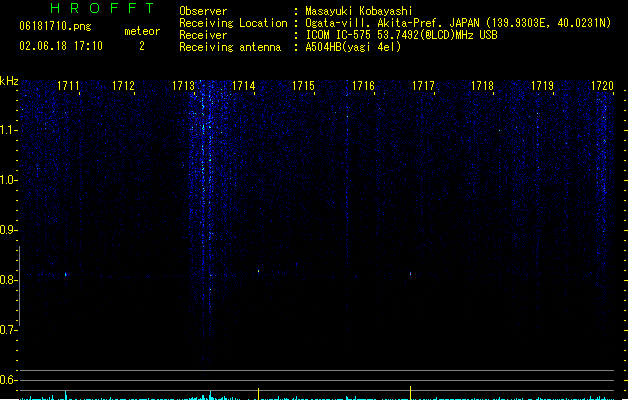
Task: Click the 1718 time axis marker
Action: point(482,86)
